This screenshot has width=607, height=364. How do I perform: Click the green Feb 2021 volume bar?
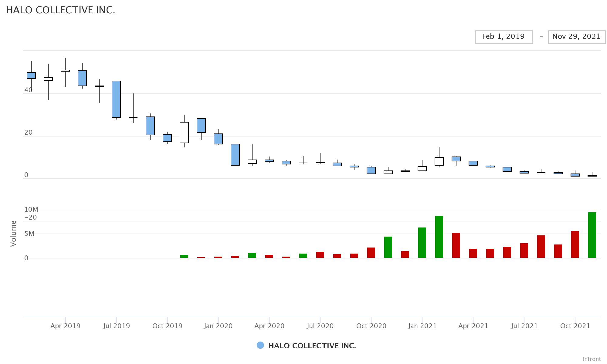point(439,237)
